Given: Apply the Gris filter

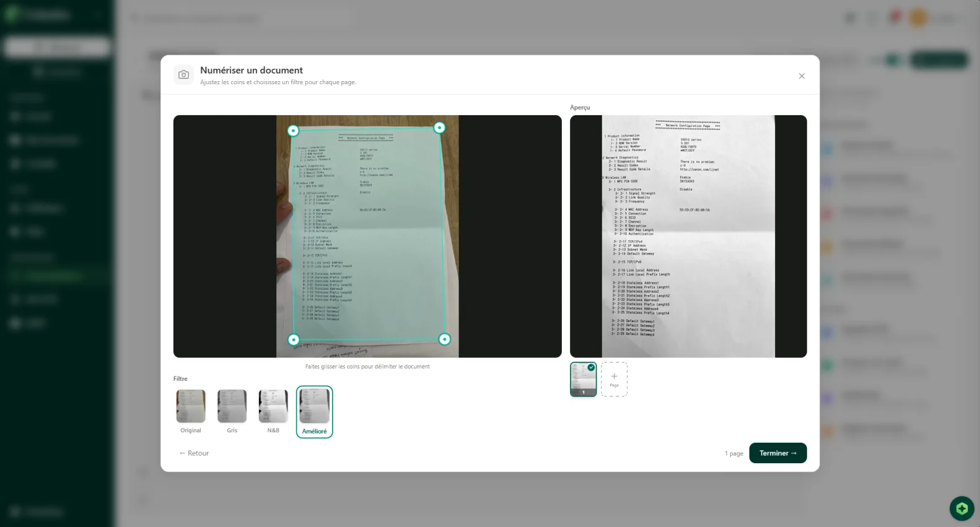Looking at the screenshot, I should (232, 412).
